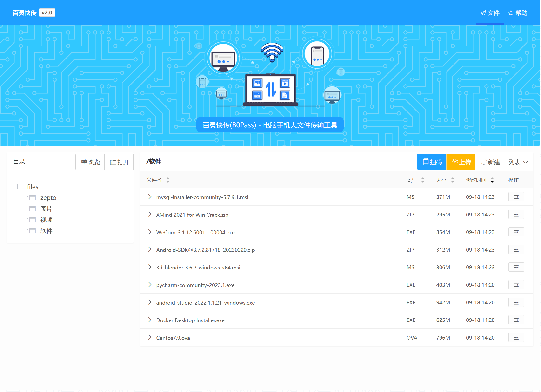Open the list view mode dropdown
The image size is (541, 392).
tap(518, 162)
